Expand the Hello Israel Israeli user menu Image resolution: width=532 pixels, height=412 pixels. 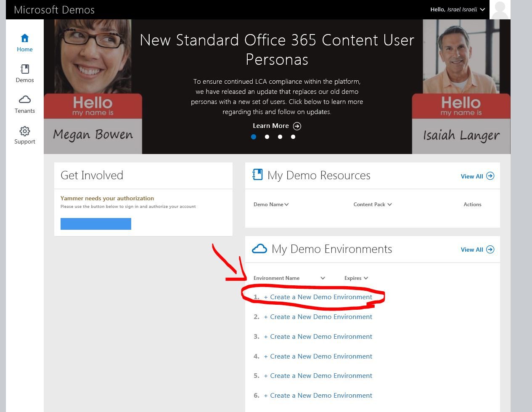[x=458, y=9]
